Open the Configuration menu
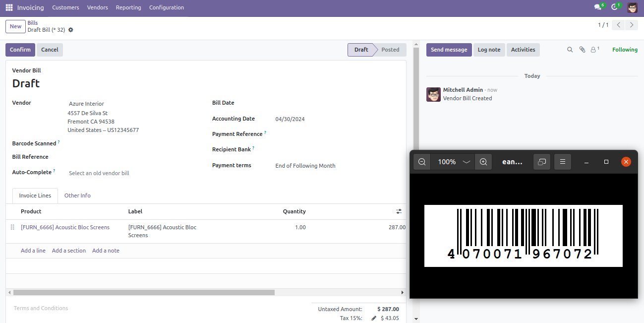Screen dimensions: 644x323 167,7
